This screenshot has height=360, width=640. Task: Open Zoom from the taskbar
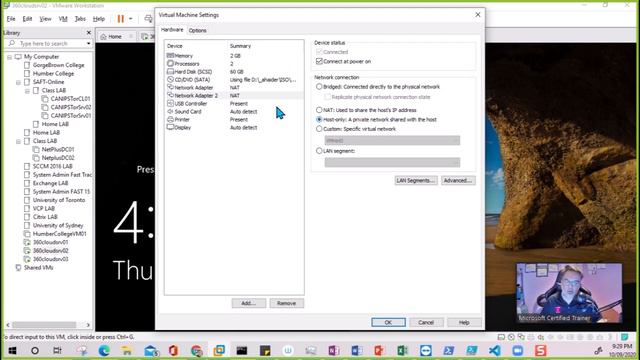click(518, 351)
